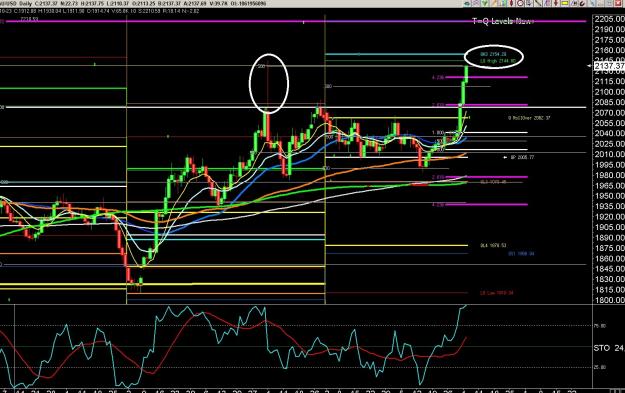Click the purple lines icon in the toolbar

pos(547,4)
